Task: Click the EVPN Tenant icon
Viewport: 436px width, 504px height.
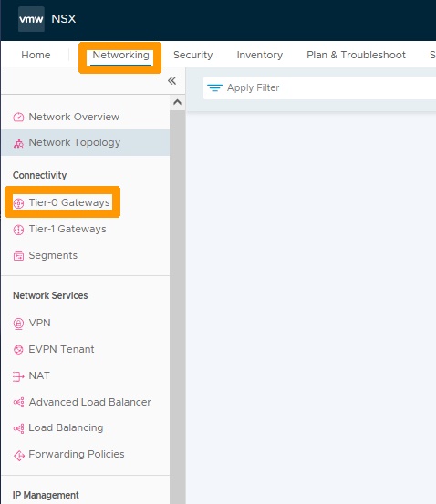Action: click(18, 350)
